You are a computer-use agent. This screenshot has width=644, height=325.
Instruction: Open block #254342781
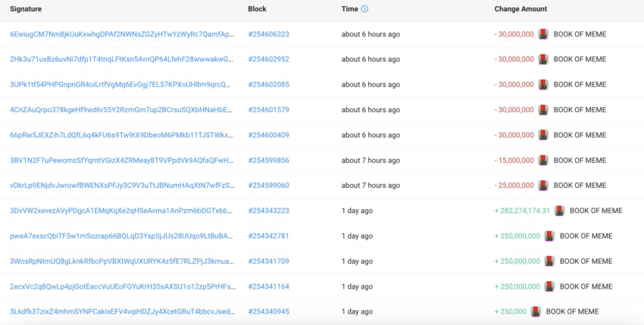pos(269,236)
